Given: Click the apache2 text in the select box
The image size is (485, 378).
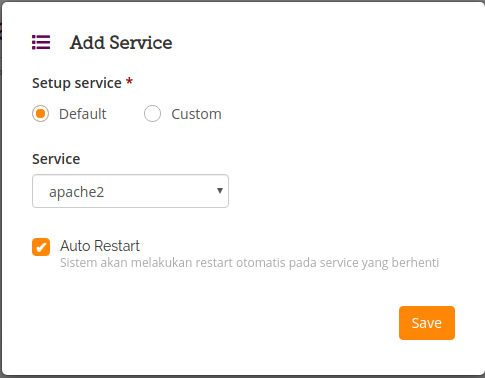Looking at the screenshot, I should tap(77, 192).
